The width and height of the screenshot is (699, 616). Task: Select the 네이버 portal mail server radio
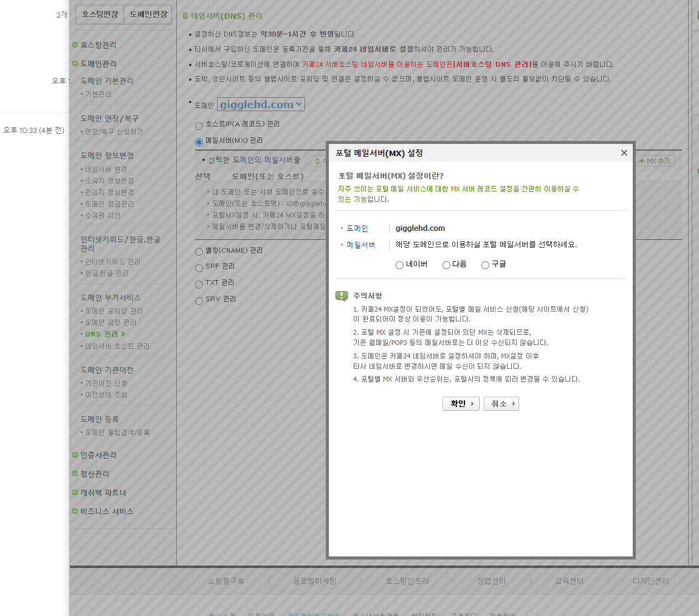[x=400, y=264]
